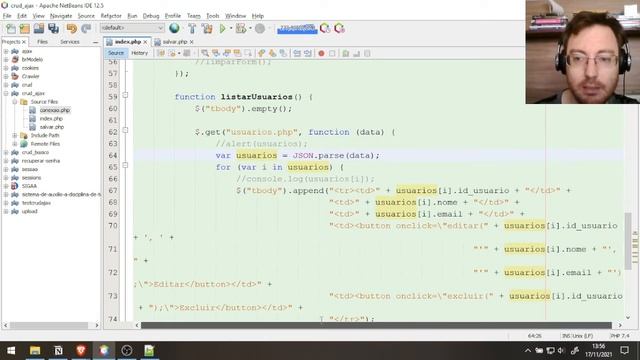Open the Edit menu
The width and height of the screenshot is (640, 360).
click(x=22, y=16)
